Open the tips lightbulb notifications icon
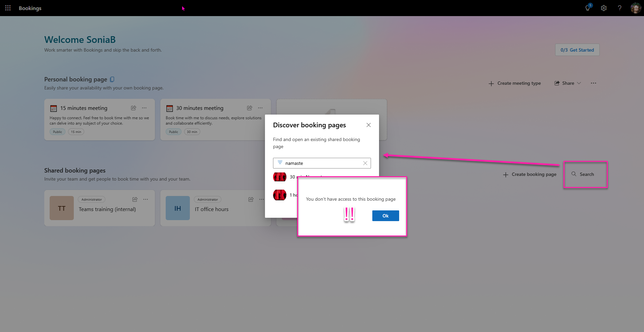The height and width of the screenshot is (332, 644). point(588,8)
